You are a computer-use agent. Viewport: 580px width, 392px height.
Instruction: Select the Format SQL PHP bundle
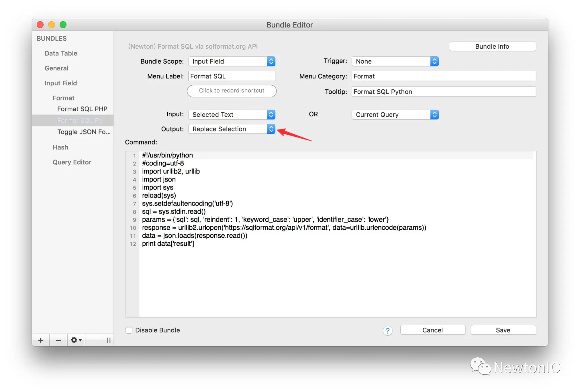point(82,109)
